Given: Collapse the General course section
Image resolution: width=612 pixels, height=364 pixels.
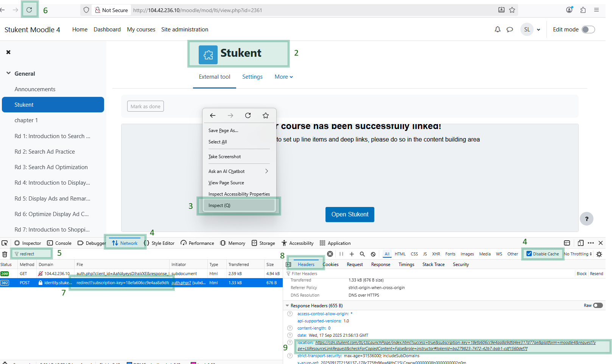Looking at the screenshot, I should click(x=8, y=73).
